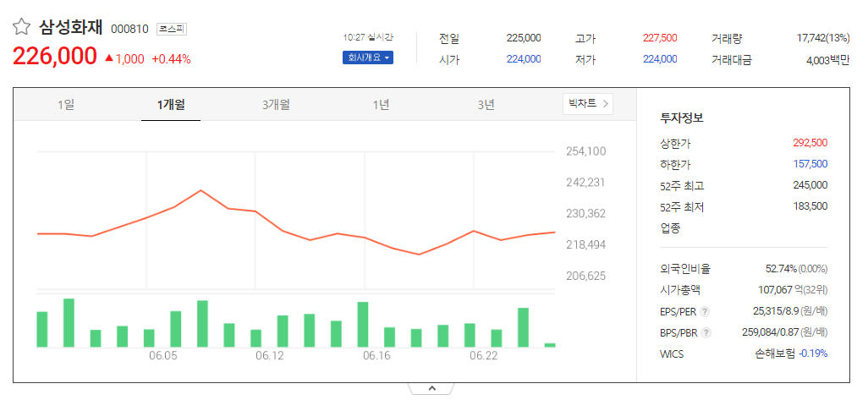
Task: Click the current price 226,000
Action: click(x=55, y=57)
